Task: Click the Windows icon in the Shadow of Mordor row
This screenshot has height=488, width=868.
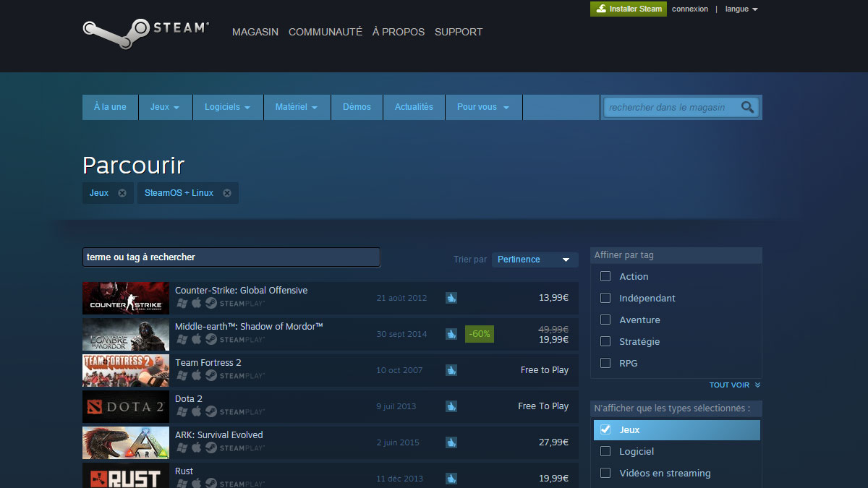Action: (182, 339)
